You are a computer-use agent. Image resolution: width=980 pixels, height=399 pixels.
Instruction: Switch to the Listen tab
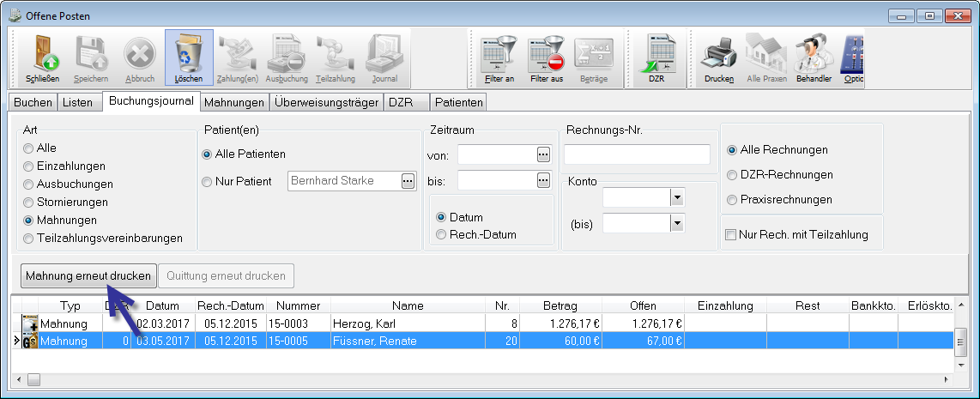tap(77, 103)
